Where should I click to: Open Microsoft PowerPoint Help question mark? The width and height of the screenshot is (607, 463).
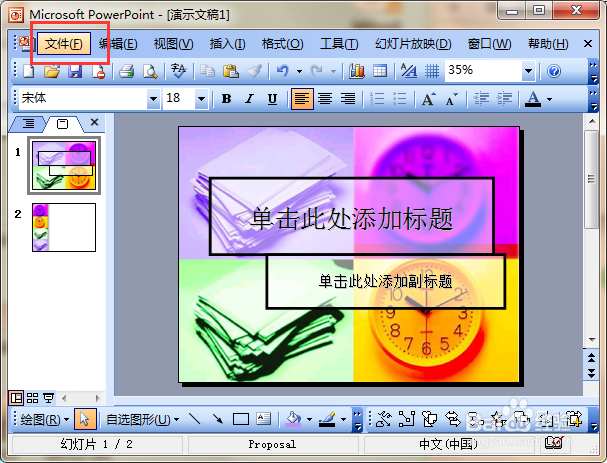[x=554, y=71]
